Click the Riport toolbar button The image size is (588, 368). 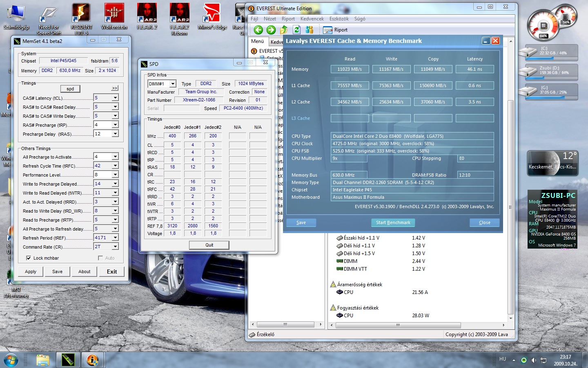[335, 30]
